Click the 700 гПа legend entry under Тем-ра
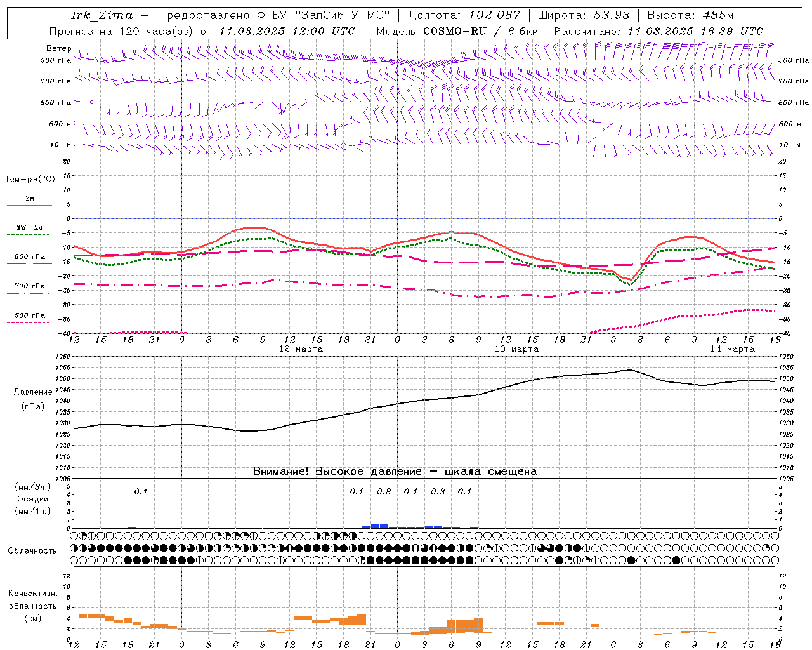 pos(29,286)
